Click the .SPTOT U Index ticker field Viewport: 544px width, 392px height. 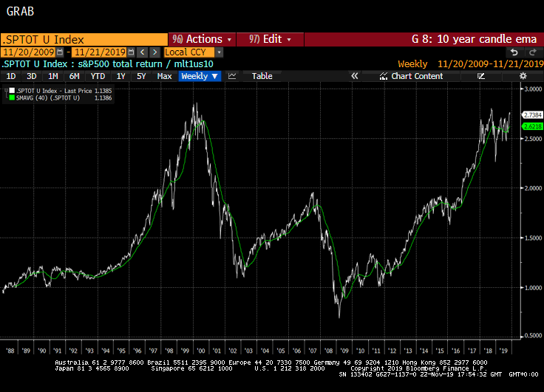tap(84, 40)
